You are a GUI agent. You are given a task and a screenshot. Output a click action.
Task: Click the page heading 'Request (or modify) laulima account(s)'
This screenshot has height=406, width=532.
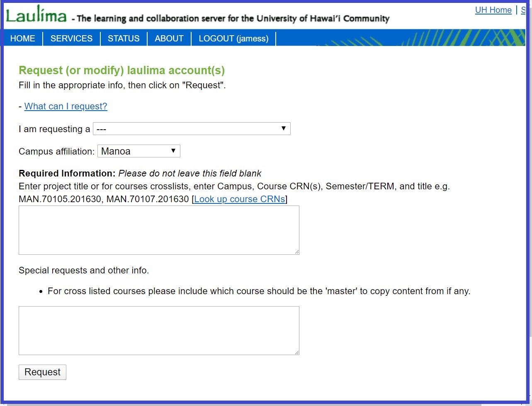(121, 70)
